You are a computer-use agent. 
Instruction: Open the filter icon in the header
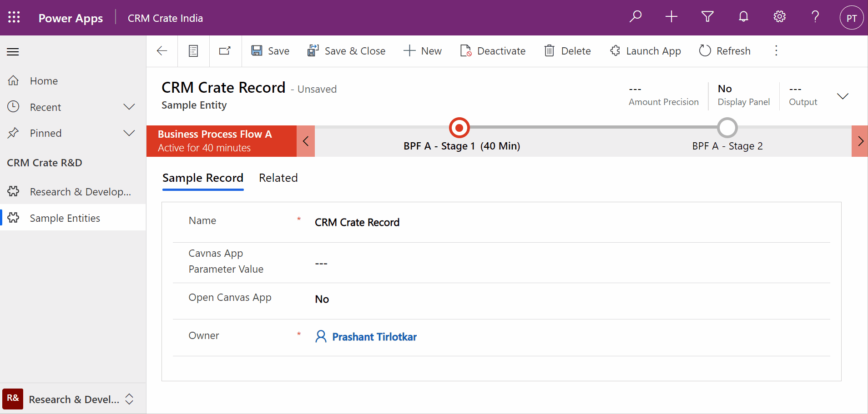click(707, 17)
